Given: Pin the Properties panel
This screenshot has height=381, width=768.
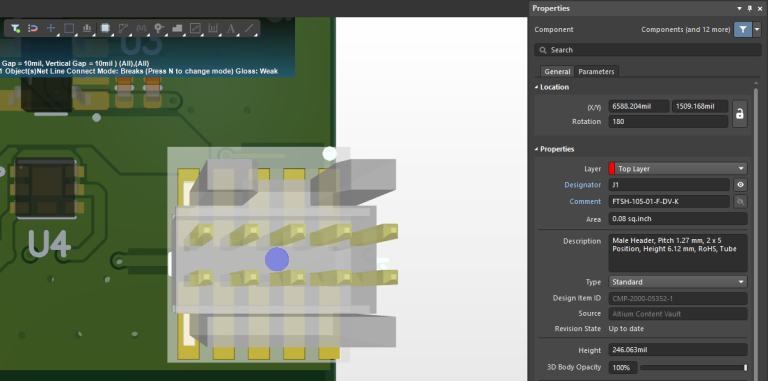Looking at the screenshot, I should [749, 8].
